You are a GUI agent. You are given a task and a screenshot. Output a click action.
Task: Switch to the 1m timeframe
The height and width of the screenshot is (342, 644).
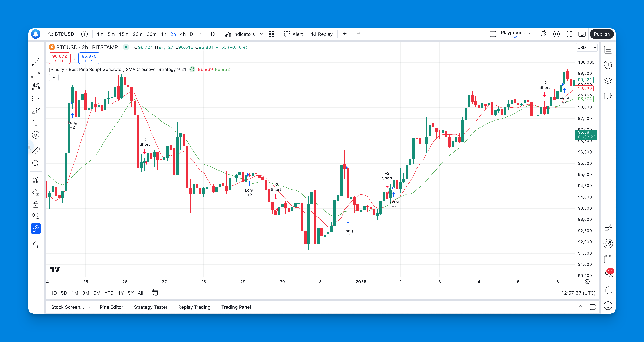[100, 34]
